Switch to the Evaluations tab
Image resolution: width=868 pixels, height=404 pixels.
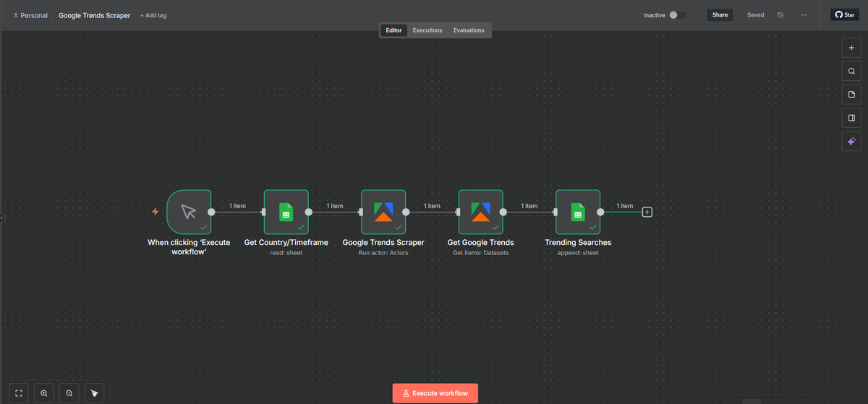(x=469, y=30)
